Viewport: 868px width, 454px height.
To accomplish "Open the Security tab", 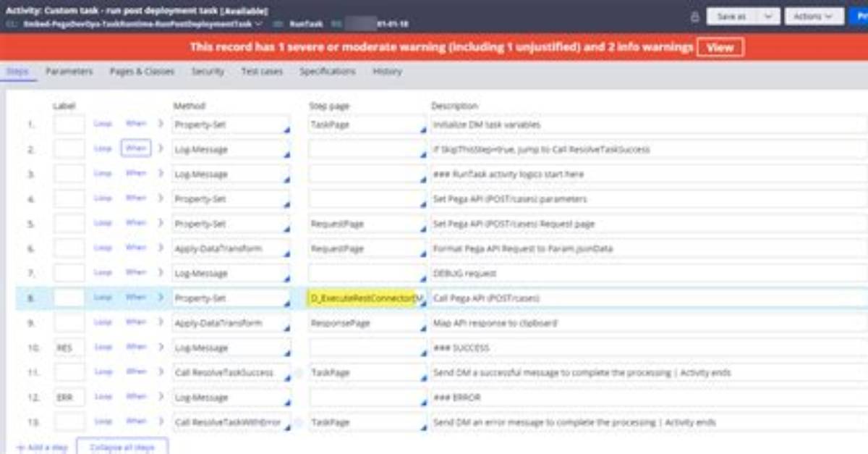I will click(208, 72).
